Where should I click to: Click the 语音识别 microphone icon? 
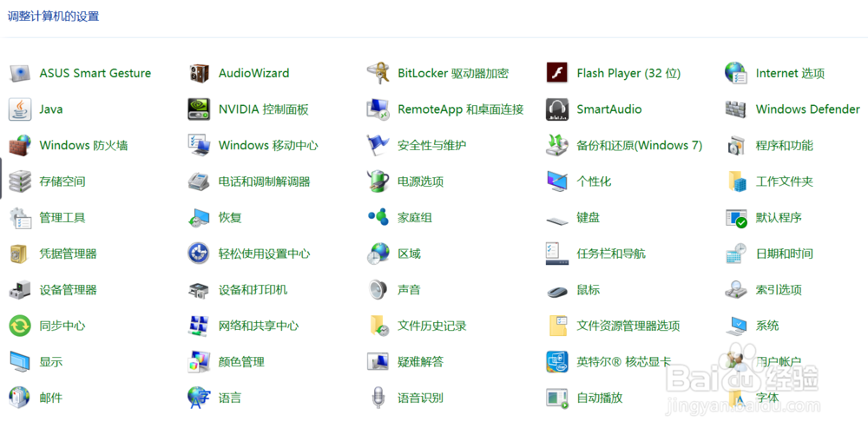coord(378,398)
